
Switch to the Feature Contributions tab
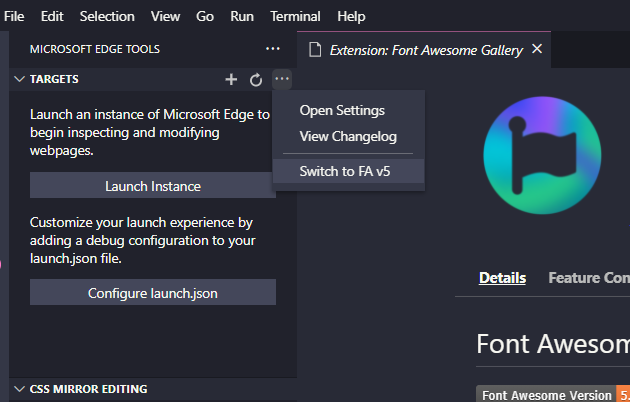(x=589, y=278)
